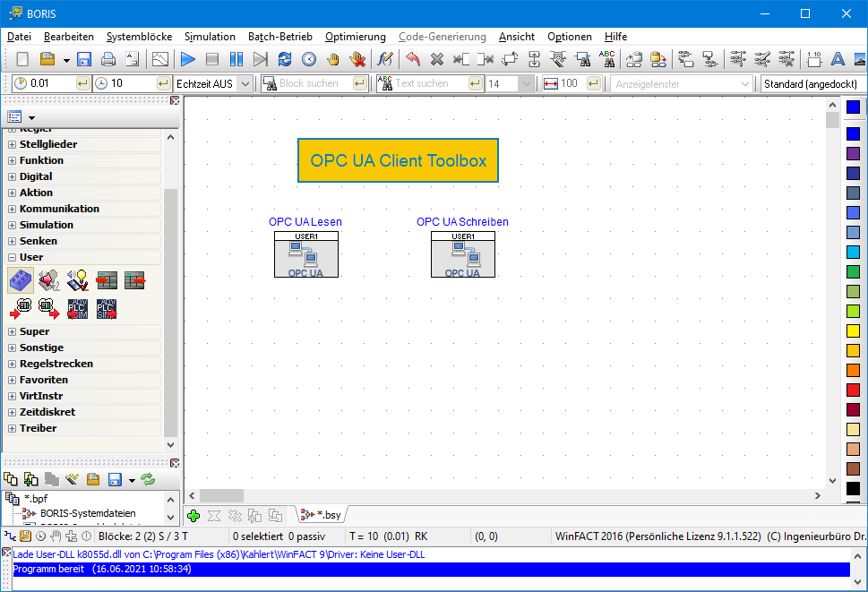Close the project files panel
Image resolution: width=868 pixels, height=592 pixels.
(175, 462)
